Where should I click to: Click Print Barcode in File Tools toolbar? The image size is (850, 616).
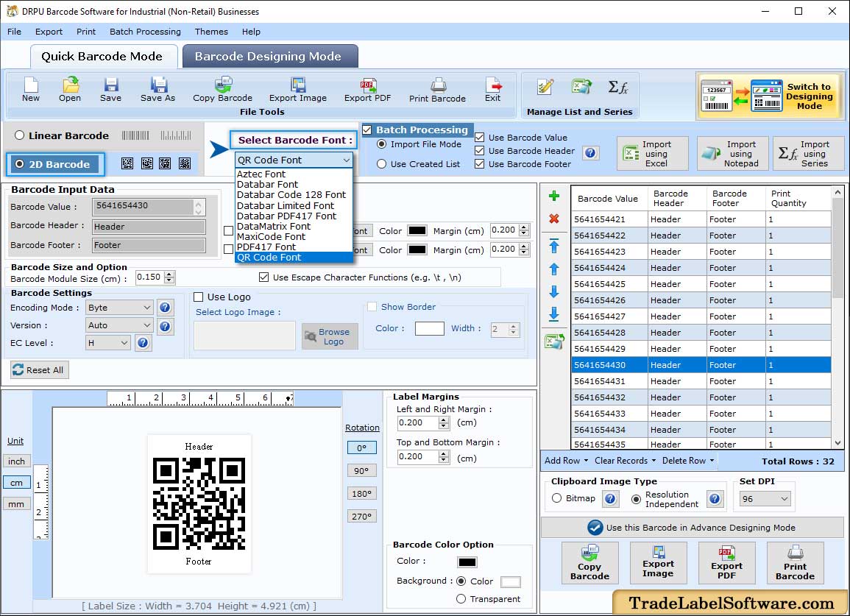[437, 90]
